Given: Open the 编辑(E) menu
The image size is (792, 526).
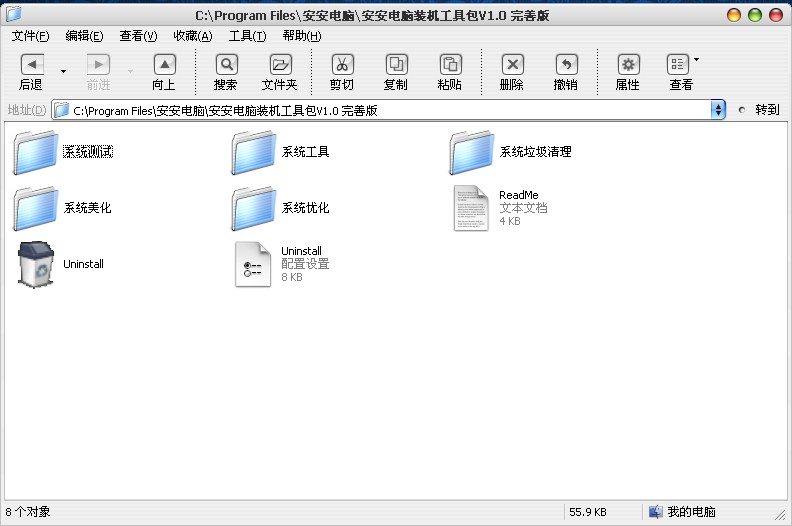Looking at the screenshot, I should pos(84,36).
